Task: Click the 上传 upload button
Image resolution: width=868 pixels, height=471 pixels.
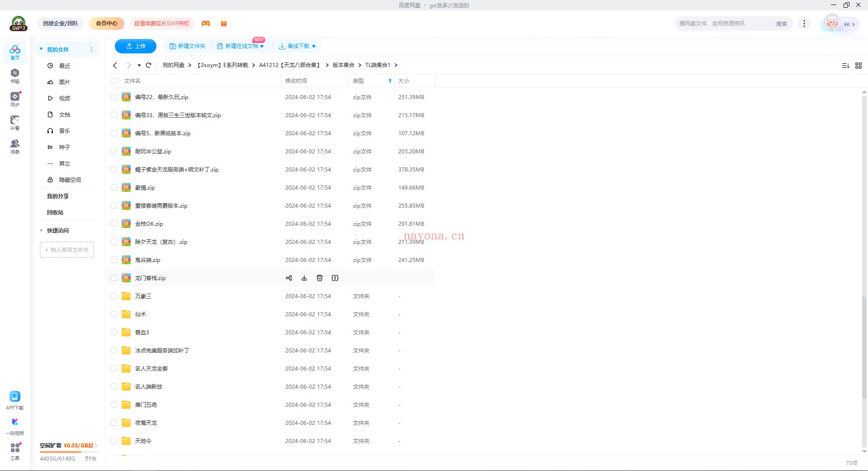Action: [136, 46]
